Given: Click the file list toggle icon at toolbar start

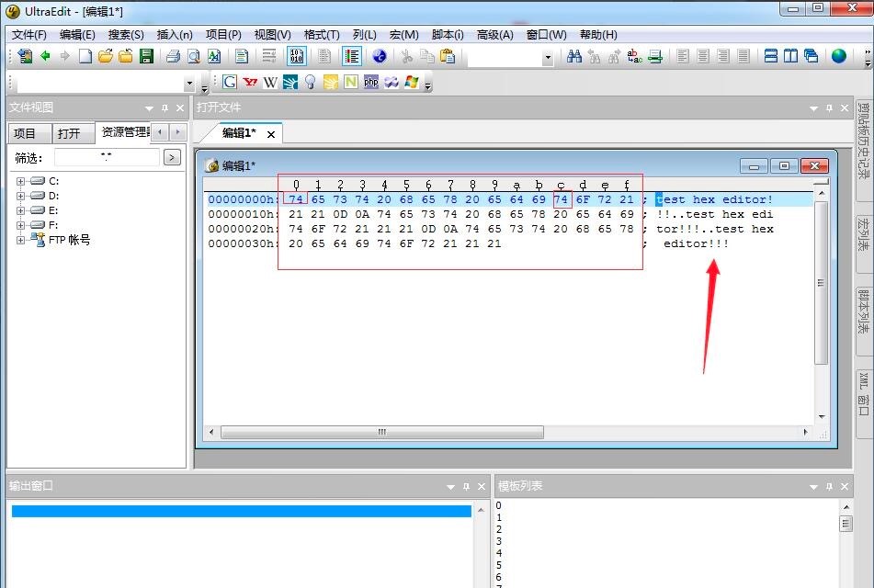Looking at the screenshot, I should pyautogui.click(x=25, y=56).
